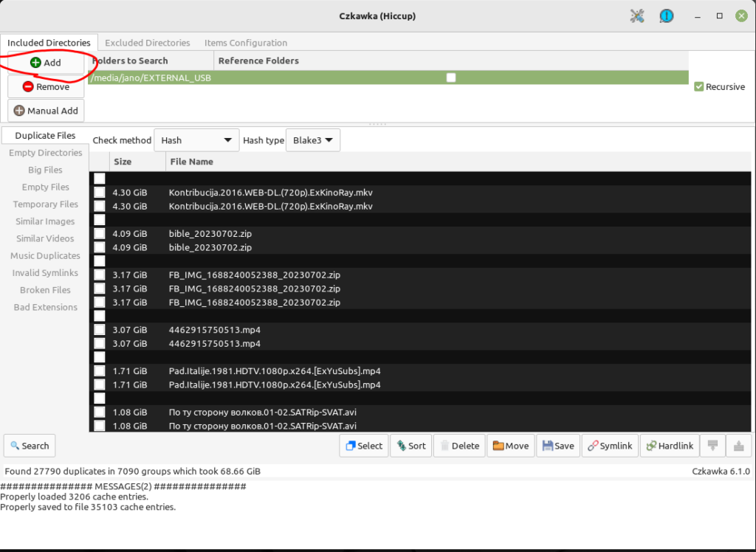Open the Blake3 hash type dropdown
The image size is (756, 552).
pos(312,139)
